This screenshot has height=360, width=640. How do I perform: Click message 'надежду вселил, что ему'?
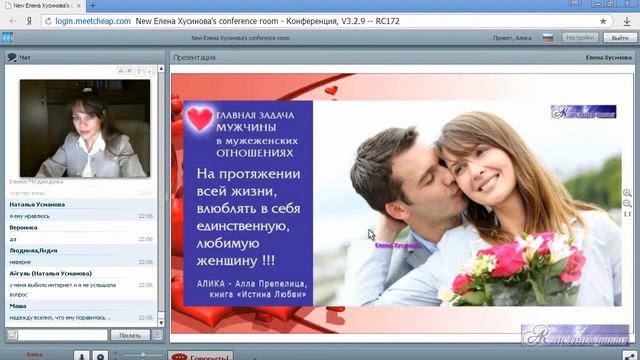point(60,317)
